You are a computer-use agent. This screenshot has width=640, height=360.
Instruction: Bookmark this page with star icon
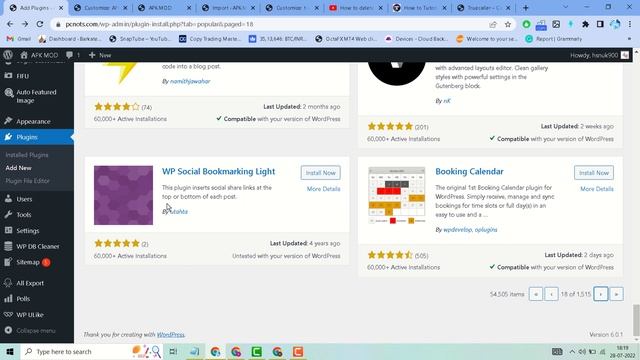click(x=508, y=24)
